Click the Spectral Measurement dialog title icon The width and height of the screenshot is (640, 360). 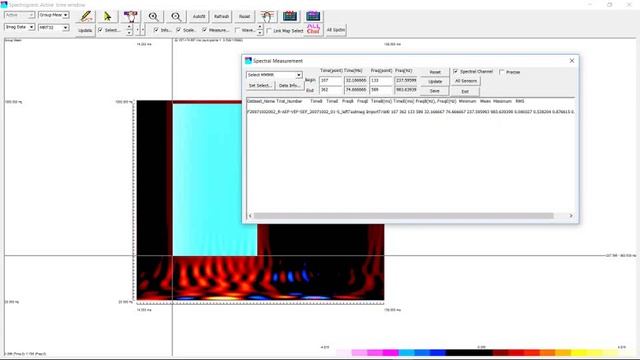pyautogui.click(x=248, y=60)
